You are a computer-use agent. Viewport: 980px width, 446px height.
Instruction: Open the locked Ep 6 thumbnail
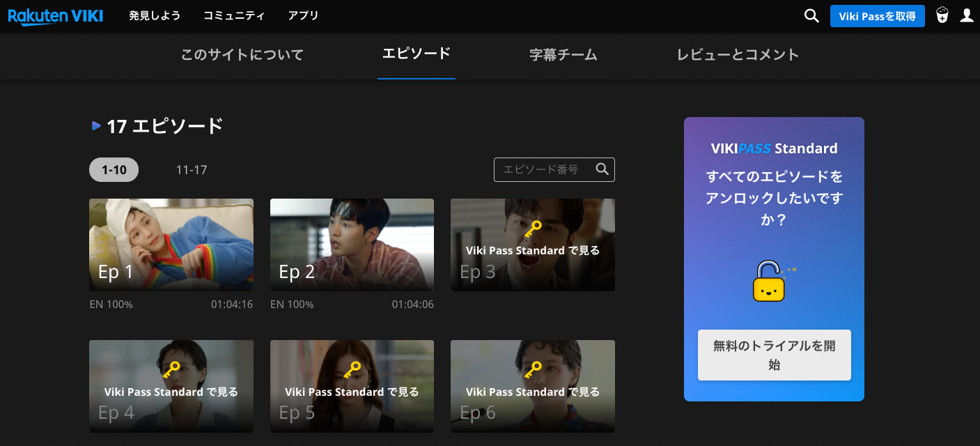[533, 386]
